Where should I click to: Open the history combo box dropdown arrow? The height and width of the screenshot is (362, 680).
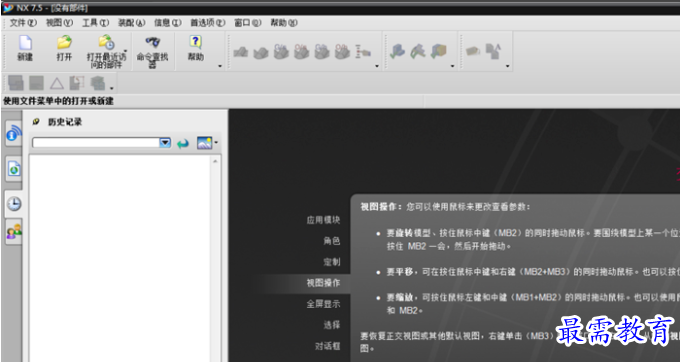pos(165,143)
